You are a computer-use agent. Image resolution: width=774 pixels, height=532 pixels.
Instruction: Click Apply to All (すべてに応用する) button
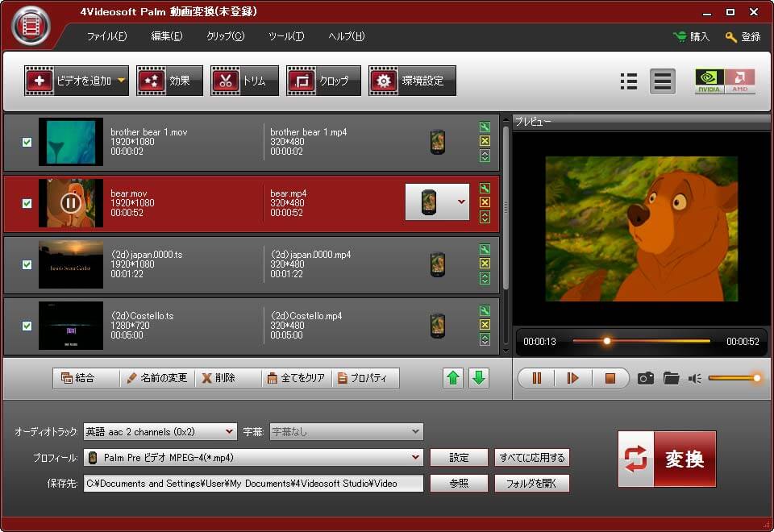click(532, 458)
